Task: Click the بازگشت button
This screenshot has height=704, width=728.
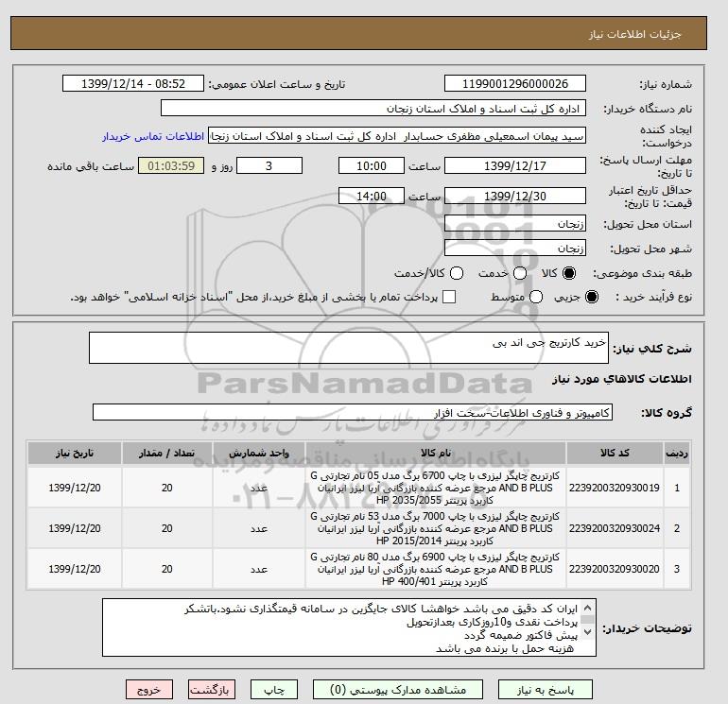Action: [211, 690]
